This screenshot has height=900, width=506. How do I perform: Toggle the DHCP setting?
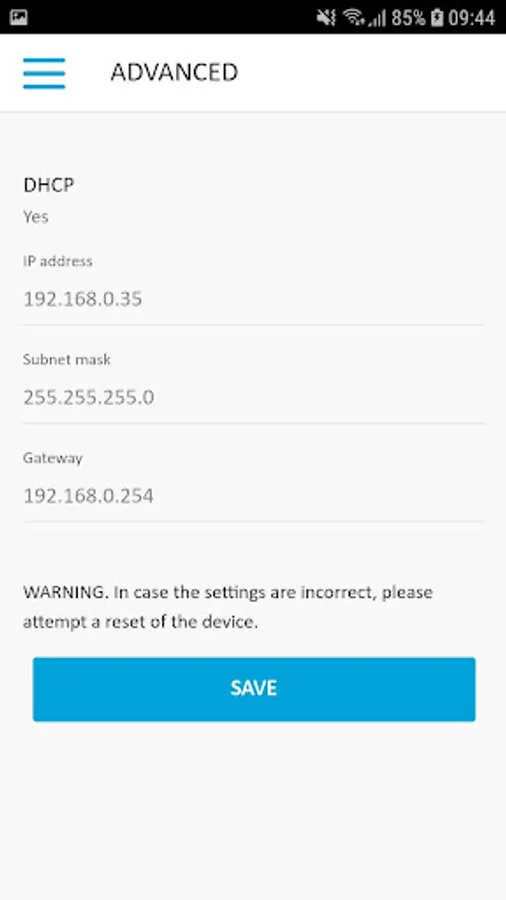coord(253,199)
